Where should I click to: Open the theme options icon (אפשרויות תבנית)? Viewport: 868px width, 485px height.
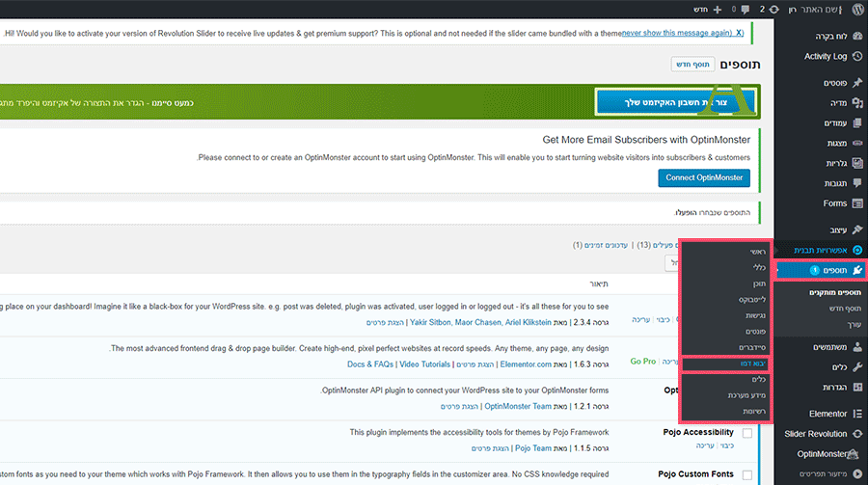tap(857, 250)
